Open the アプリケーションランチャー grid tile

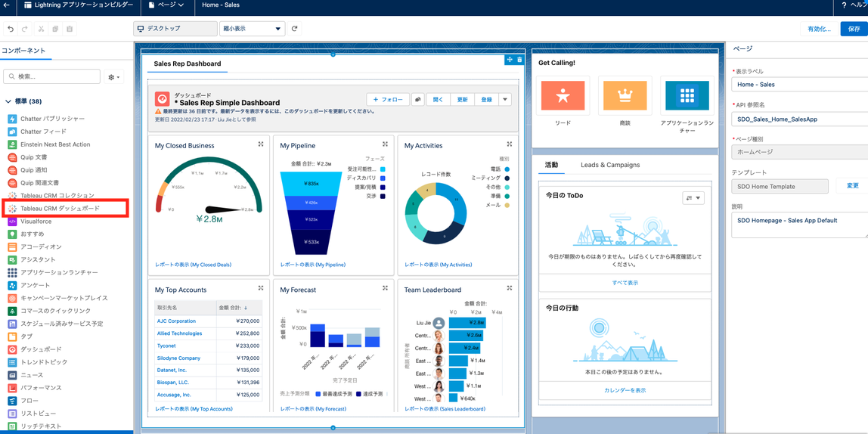point(687,95)
